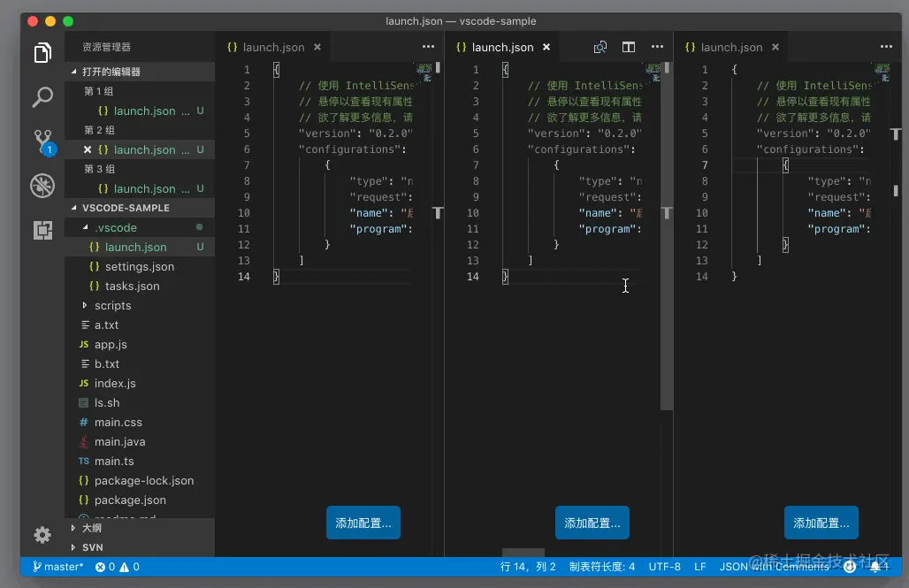909x588 pixels.
Task: Click the minimap of the third editor
Action: 882,73
